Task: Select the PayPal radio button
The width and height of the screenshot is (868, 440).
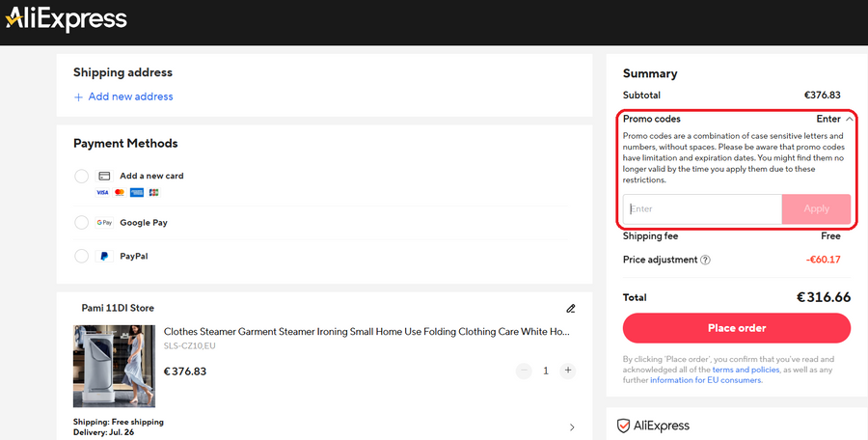Action: tap(81, 257)
